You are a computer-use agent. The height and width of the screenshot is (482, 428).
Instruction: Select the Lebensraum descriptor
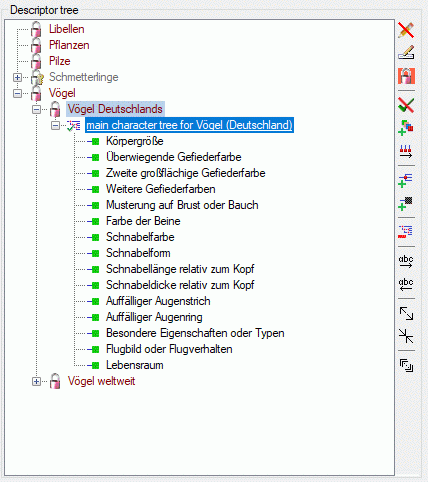pyautogui.click(x=135, y=365)
